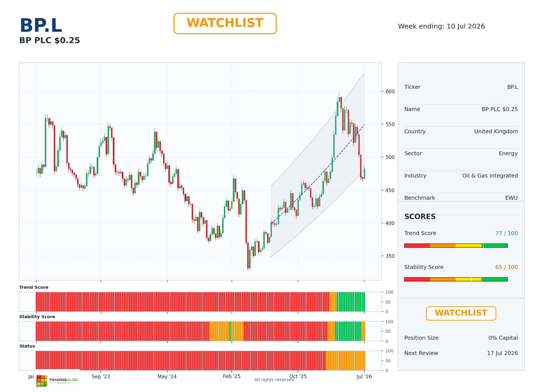
Task: Click the '65 / 100' stability value
Action: [x=507, y=267]
